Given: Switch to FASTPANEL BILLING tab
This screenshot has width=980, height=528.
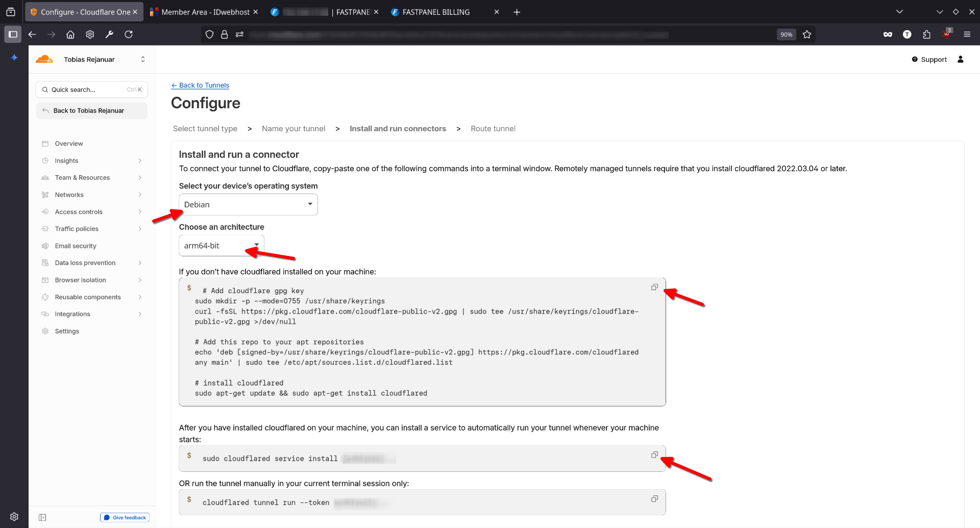Looking at the screenshot, I should (436, 12).
